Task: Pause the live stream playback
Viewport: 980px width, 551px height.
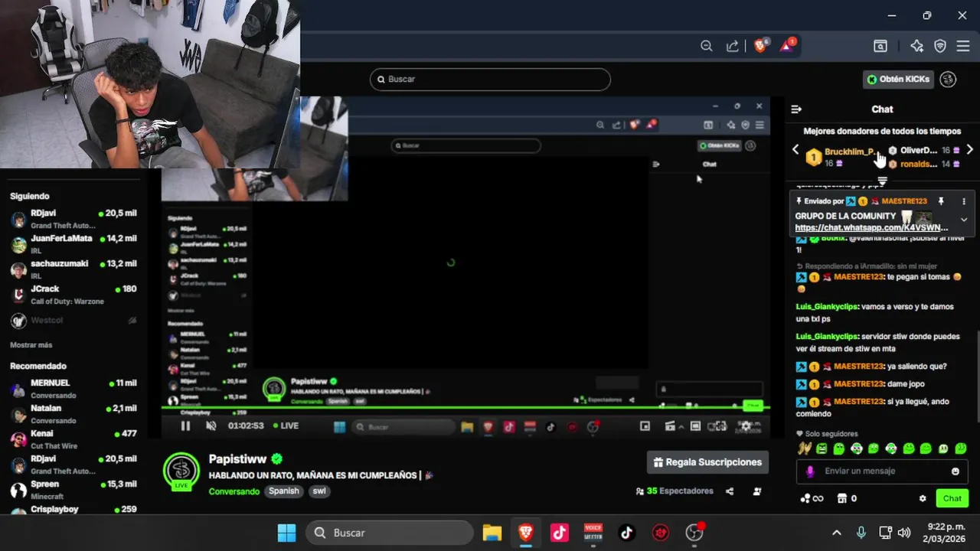Action: [x=185, y=426]
